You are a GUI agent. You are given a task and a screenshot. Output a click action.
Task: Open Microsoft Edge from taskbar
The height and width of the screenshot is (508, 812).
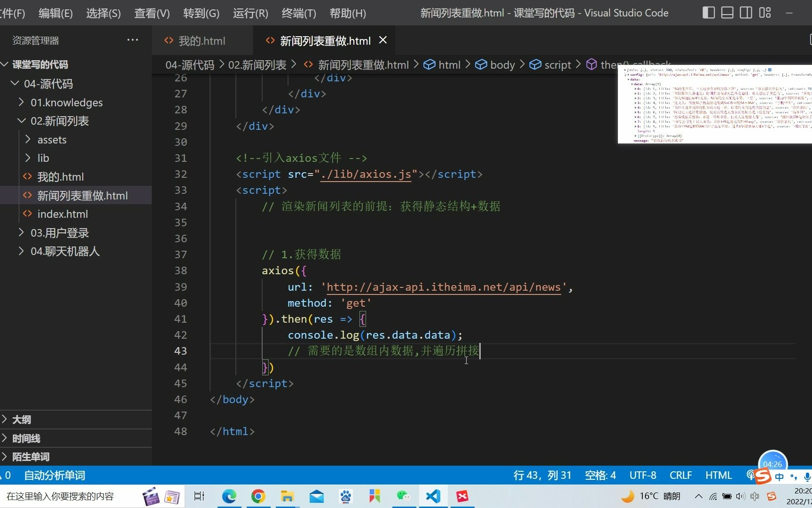coord(229,496)
